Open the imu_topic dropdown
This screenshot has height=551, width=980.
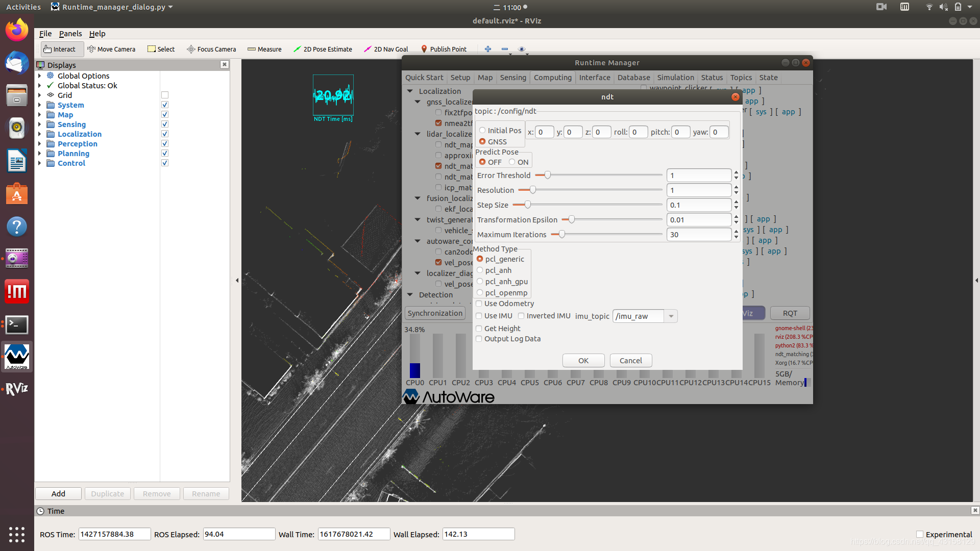click(671, 316)
